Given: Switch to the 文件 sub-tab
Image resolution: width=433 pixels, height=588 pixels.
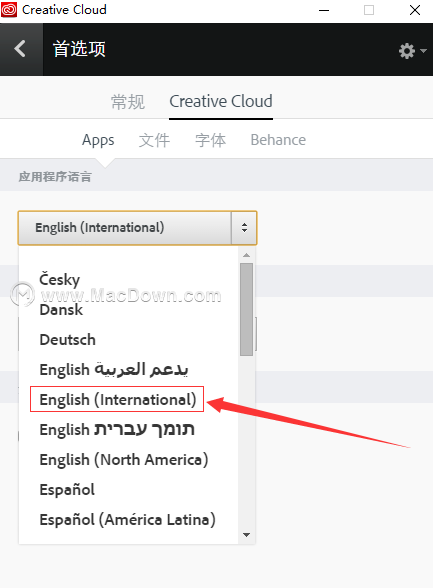Looking at the screenshot, I should (x=154, y=140).
